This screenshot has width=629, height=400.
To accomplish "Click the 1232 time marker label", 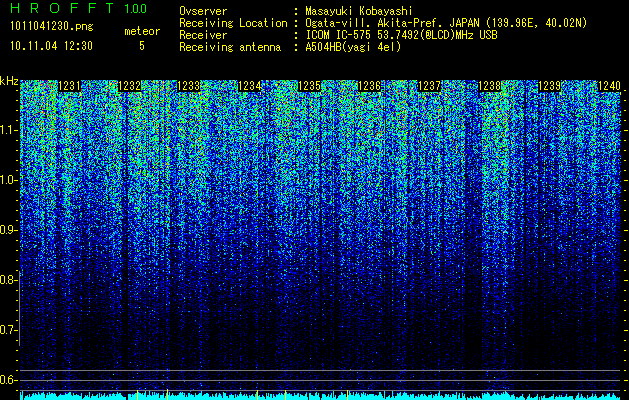I will (x=130, y=86).
